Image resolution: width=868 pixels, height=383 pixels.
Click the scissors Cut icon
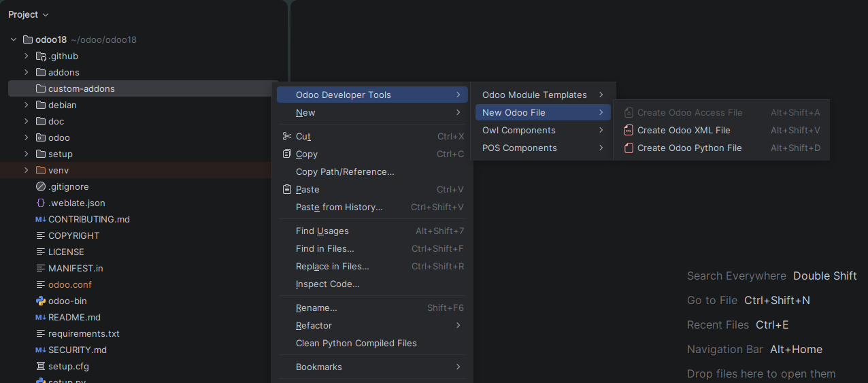[287, 136]
